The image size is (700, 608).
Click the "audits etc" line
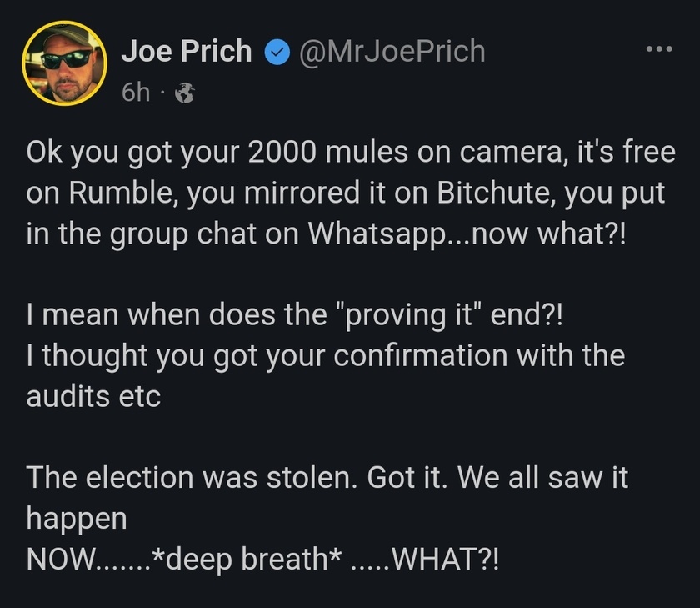coord(93,397)
